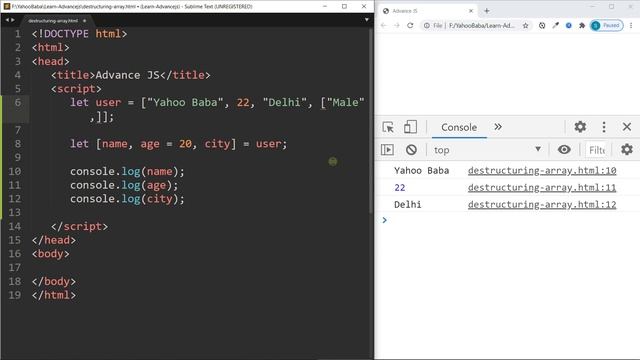This screenshot has height=360, width=640.
Task: Select the Advance JS browser tab
Action: 427,11
